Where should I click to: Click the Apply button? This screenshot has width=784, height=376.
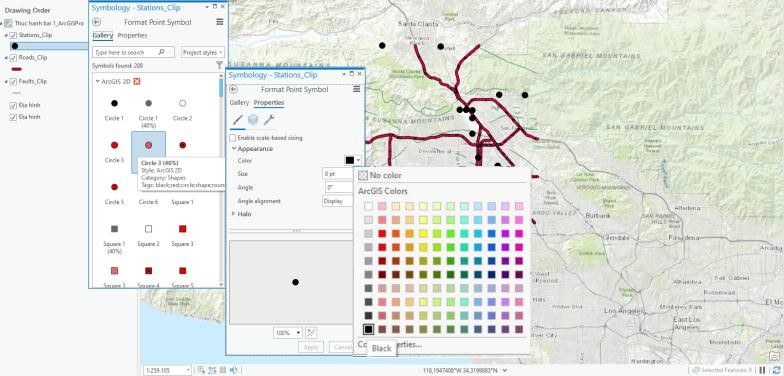311,347
